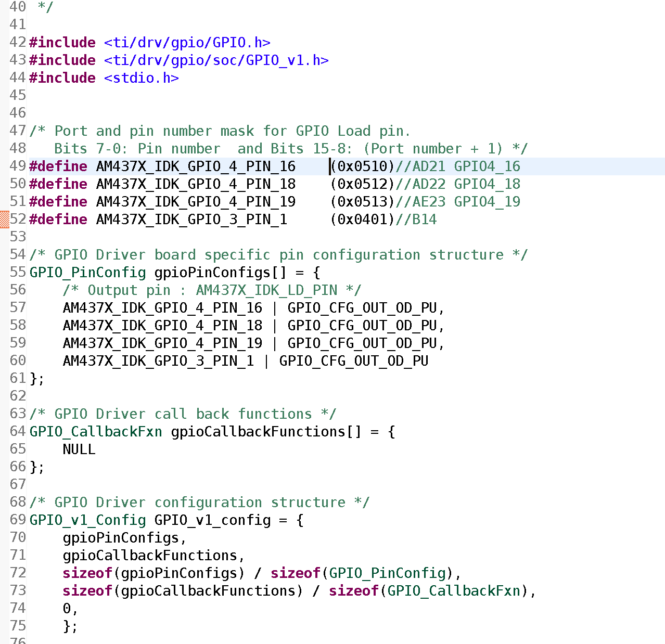Click the 0, value on line 74
This screenshot has width=665, height=644.
tap(70, 609)
